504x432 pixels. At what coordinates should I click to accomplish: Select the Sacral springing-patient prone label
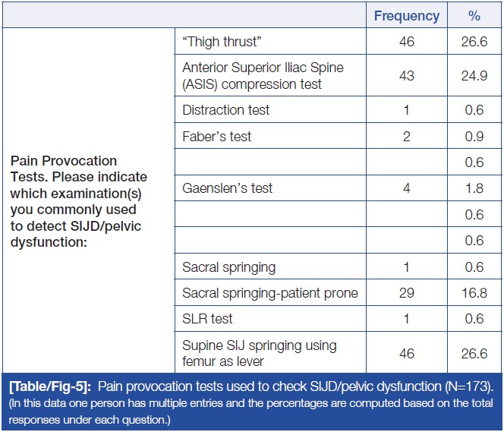click(269, 293)
